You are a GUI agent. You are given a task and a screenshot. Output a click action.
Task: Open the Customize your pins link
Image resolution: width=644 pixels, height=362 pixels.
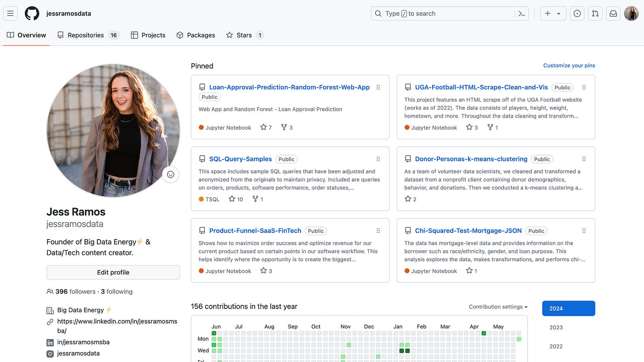(569, 65)
